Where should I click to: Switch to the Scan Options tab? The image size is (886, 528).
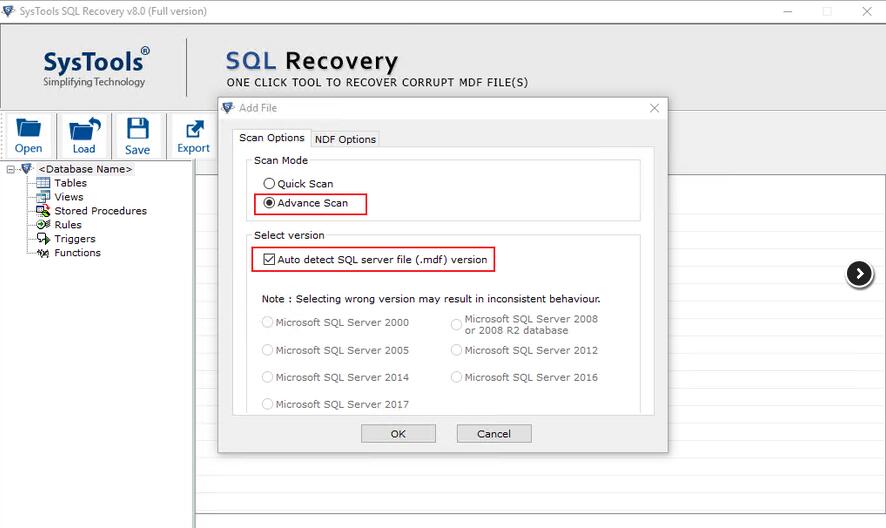coord(272,138)
